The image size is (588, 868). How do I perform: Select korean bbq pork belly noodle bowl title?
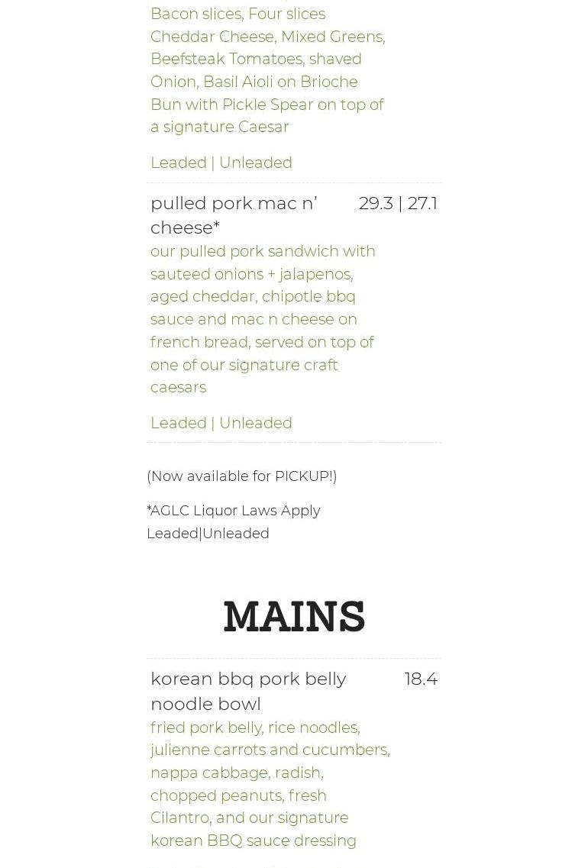(x=248, y=691)
